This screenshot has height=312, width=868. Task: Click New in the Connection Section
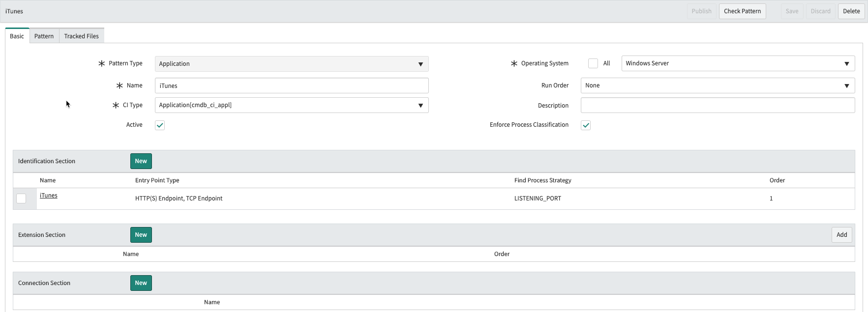click(141, 283)
